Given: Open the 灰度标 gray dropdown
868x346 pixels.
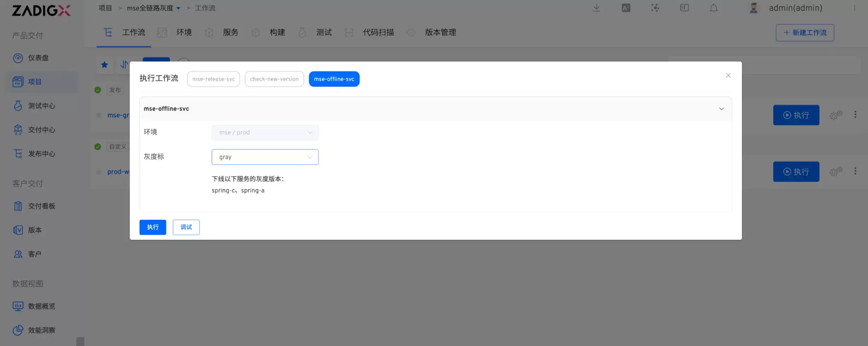Looking at the screenshot, I should pyautogui.click(x=265, y=157).
